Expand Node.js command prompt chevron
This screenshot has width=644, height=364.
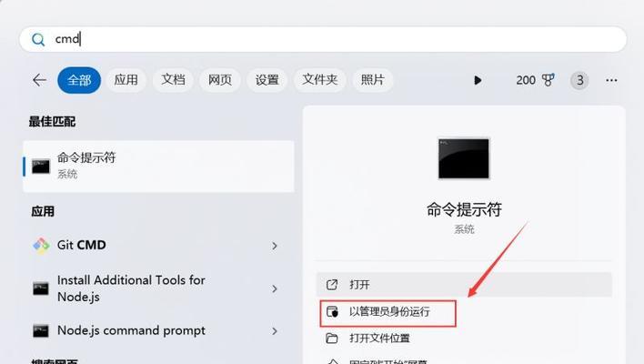(275, 331)
